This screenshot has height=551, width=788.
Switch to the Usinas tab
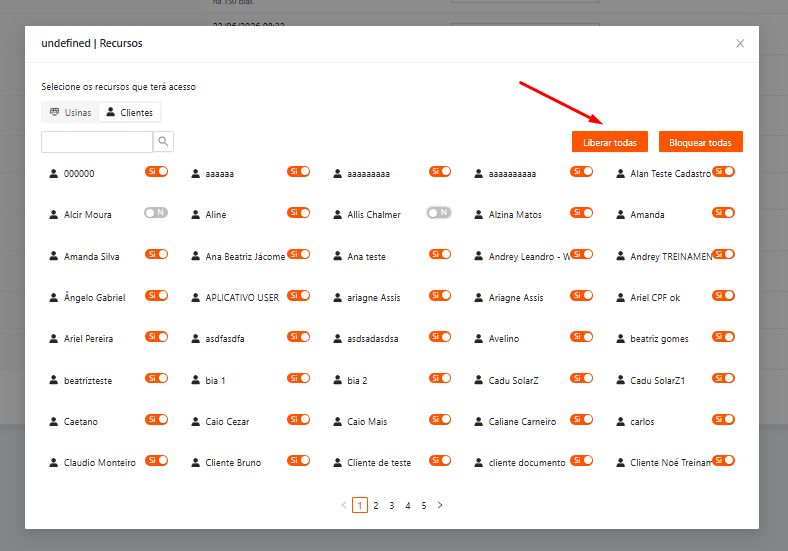(70, 113)
